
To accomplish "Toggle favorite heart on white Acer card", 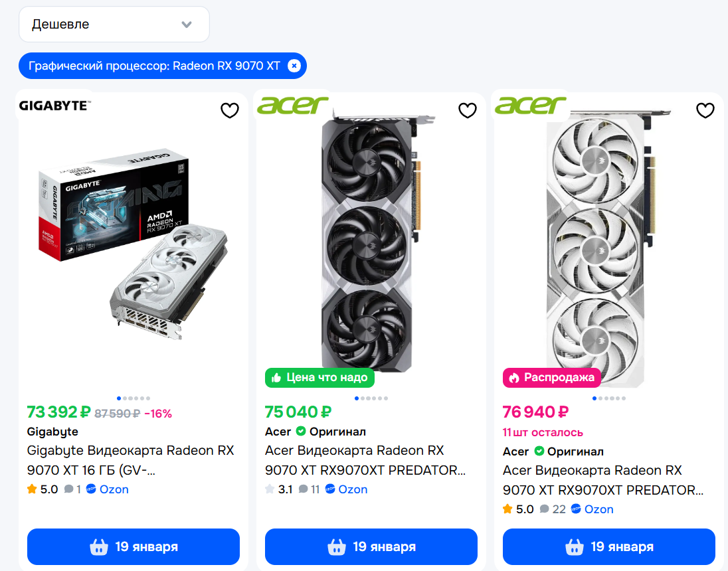I will pyautogui.click(x=705, y=111).
